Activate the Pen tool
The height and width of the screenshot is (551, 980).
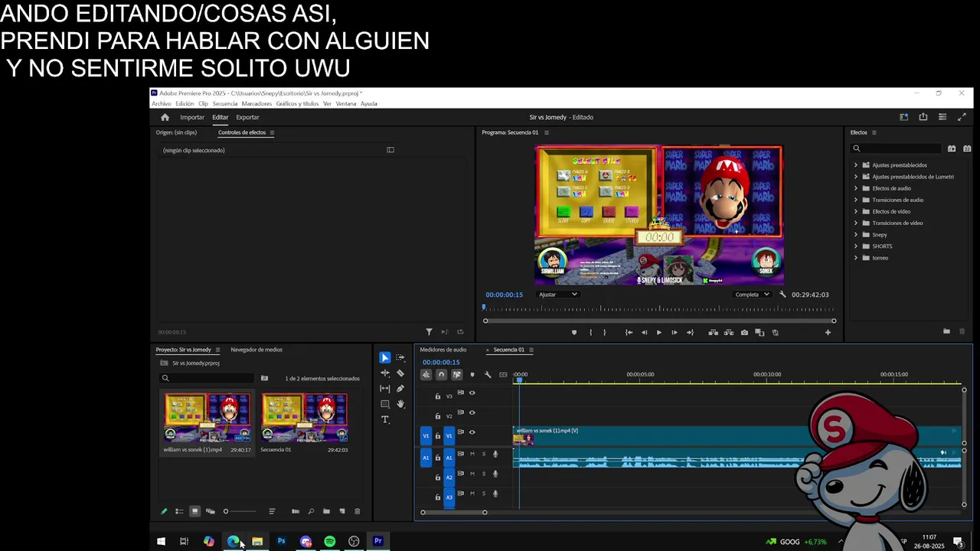coord(400,389)
